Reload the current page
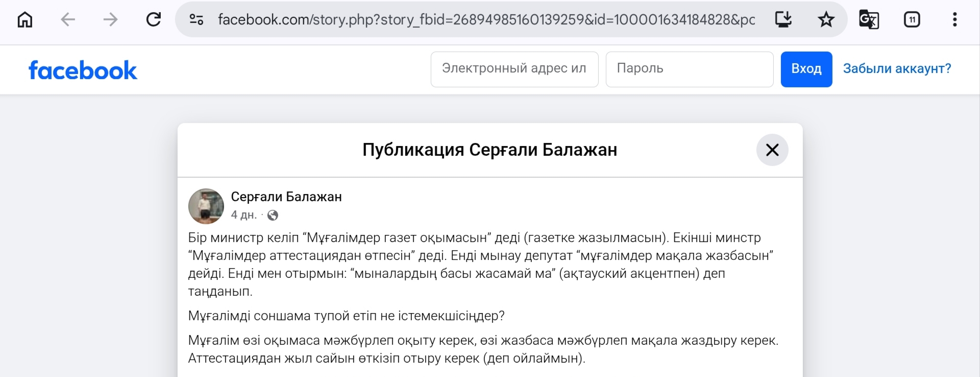The width and height of the screenshot is (980, 377). [x=154, y=19]
